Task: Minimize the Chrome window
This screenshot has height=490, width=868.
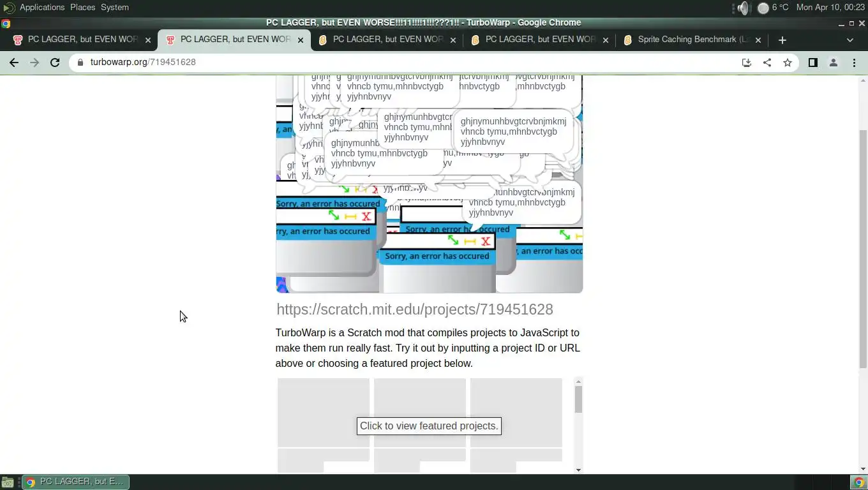Action: coord(842,24)
